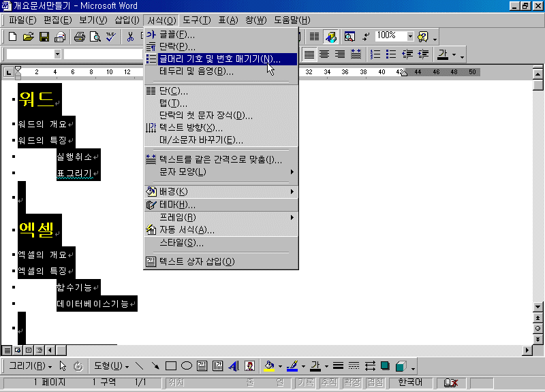Toggle the Drawing toolbar icon
This screenshot has width=545, height=392.
click(330, 37)
